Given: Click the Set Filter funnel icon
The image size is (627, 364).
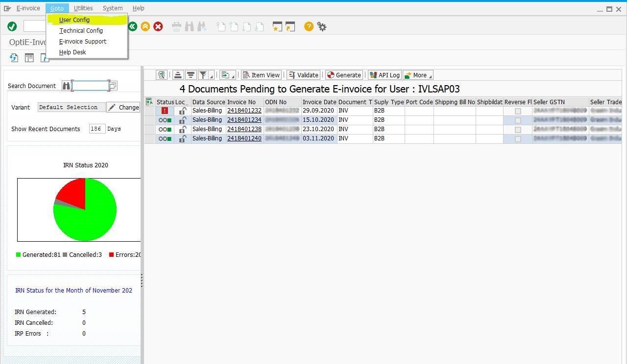Looking at the screenshot, I should pyautogui.click(x=203, y=75).
